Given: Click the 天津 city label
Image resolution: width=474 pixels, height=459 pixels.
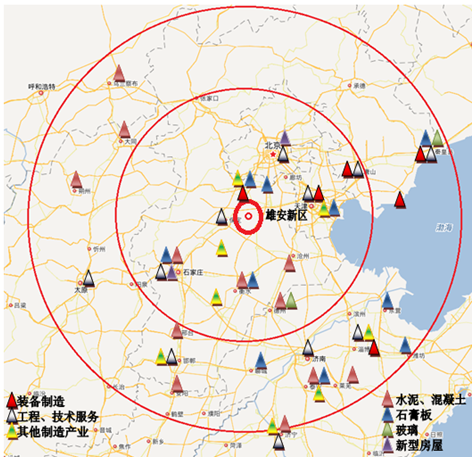Looking at the screenshot, I should click(x=301, y=206).
